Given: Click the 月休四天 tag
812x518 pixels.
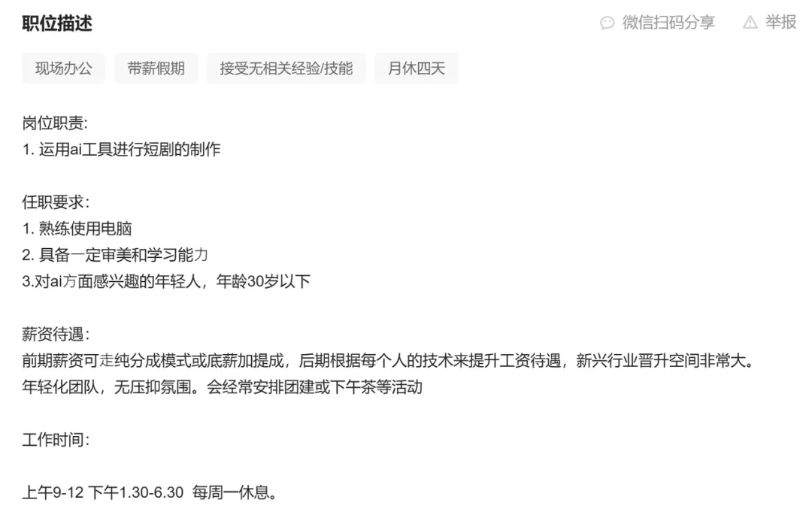Looking at the screenshot, I should pos(417,68).
